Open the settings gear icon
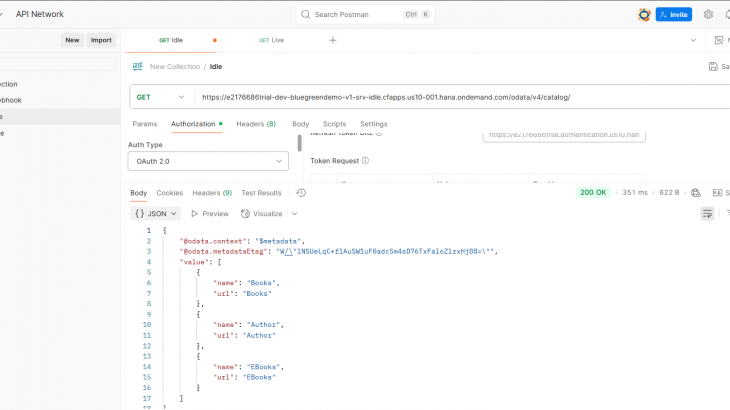The image size is (730, 410). [708, 14]
